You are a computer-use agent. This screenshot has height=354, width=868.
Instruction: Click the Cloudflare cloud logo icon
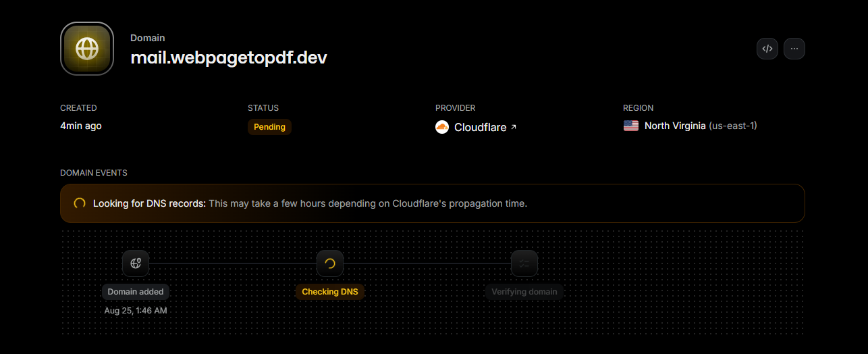(x=442, y=127)
